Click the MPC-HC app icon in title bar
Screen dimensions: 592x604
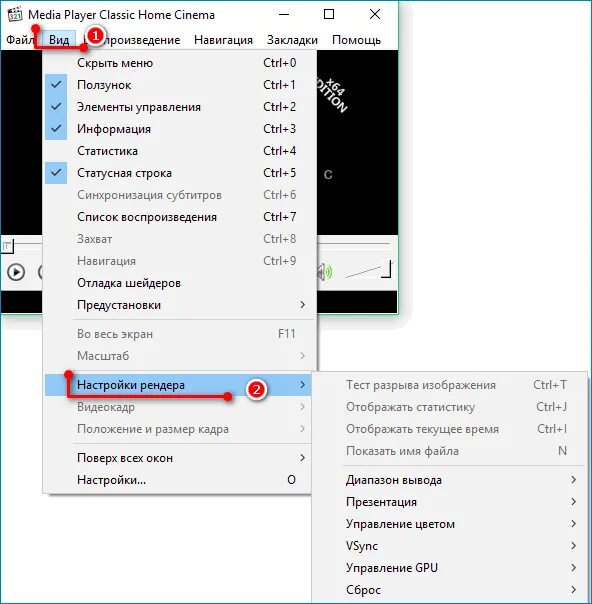[15, 15]
